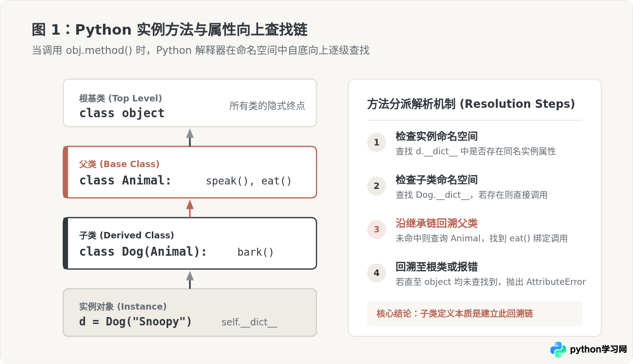Select the description starting "查找 Dog.__dict__"
633x364 pixels.
472,195
